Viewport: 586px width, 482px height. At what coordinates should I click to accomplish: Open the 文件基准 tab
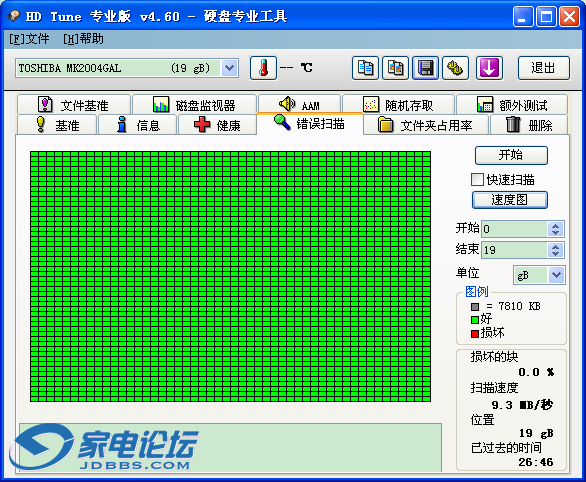point(74,105)
